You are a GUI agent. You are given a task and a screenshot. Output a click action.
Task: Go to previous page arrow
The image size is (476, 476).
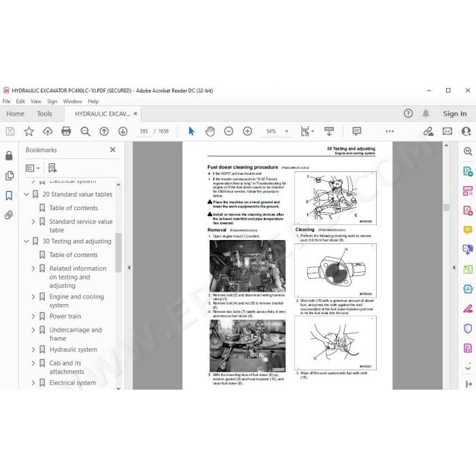click(104, 131)
